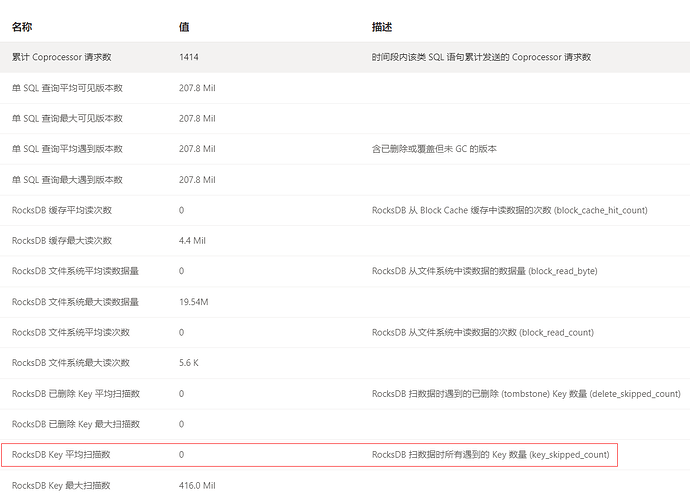Select RocksDB 缓存最大读次数 name cell
The image size is (690, 497).
click(62, 240)
